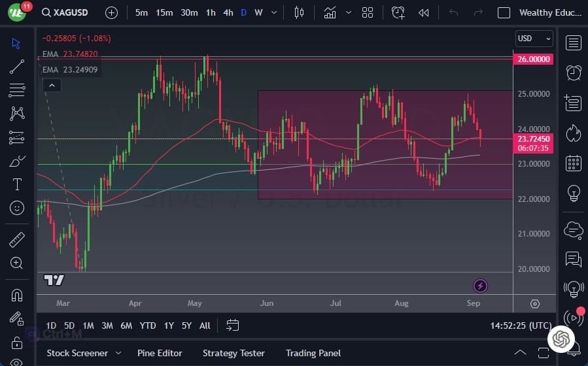Expand the USD currency dropdown
This screenshot has width=588, height=366.
coord(534,39)
